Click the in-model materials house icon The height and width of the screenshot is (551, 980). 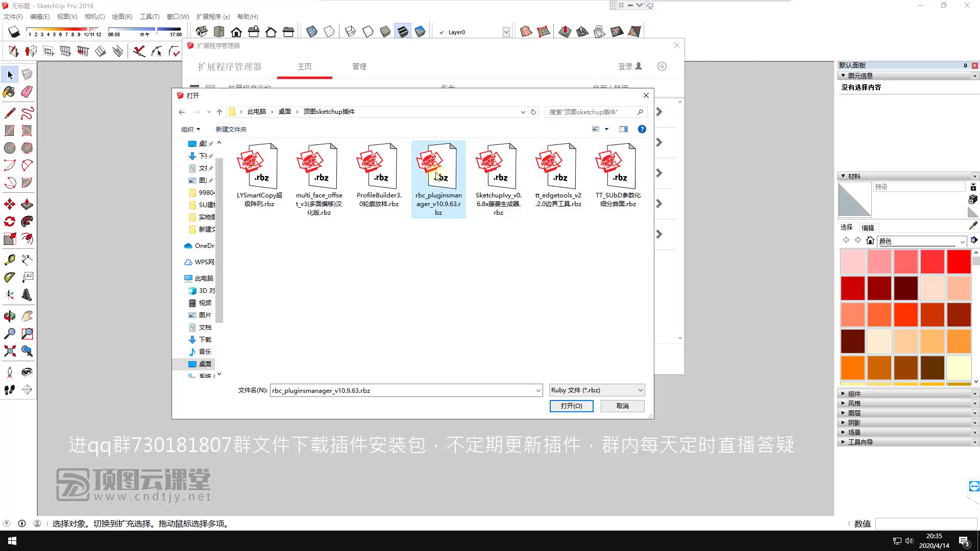point(871,240)
